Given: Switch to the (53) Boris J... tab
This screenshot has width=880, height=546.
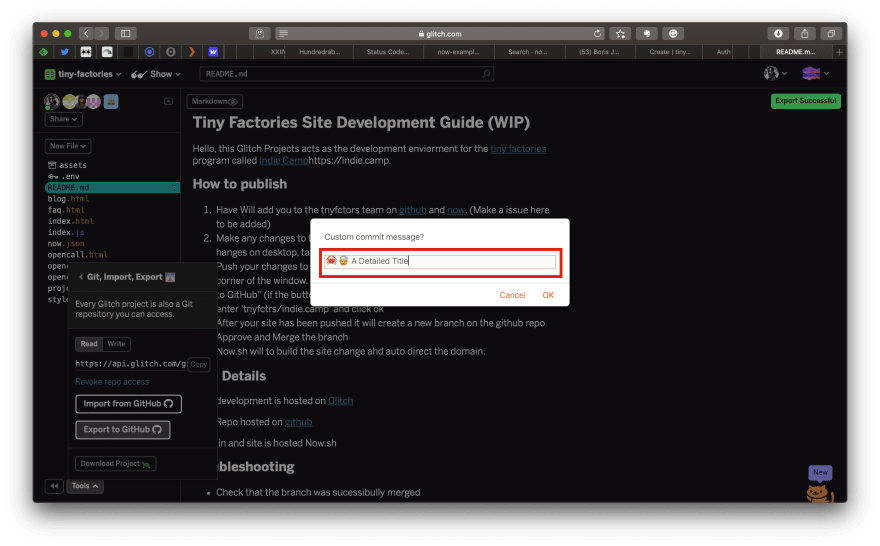Looking at the screenshot, I should click(x=599, y=52).
